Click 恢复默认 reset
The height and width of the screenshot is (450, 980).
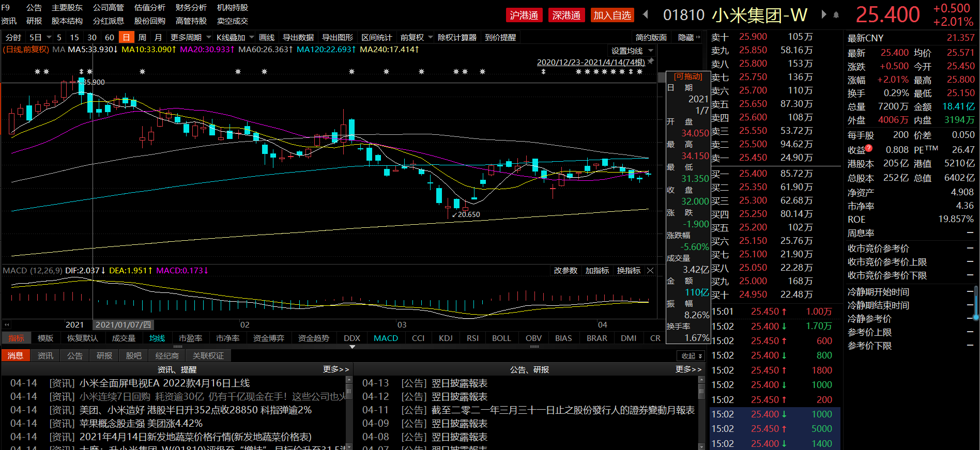pyautogui.click(x=83, y=338)
